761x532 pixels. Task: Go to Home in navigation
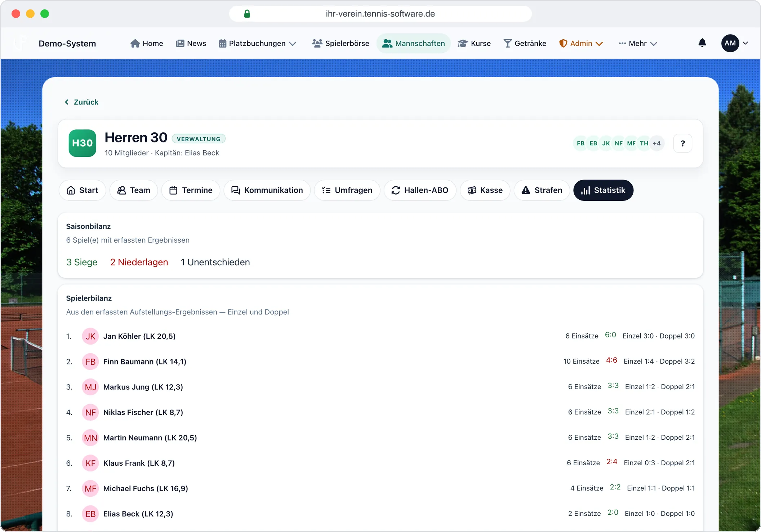(147, 43)
